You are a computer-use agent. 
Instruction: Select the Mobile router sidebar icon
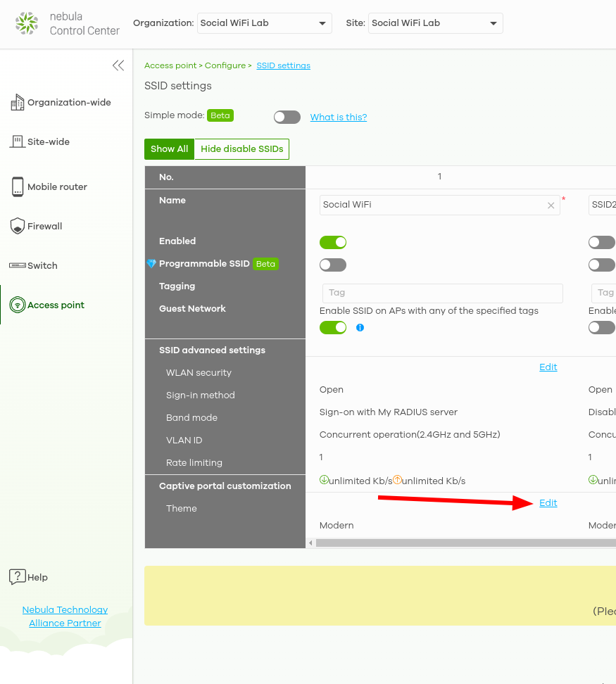point(18,186)
